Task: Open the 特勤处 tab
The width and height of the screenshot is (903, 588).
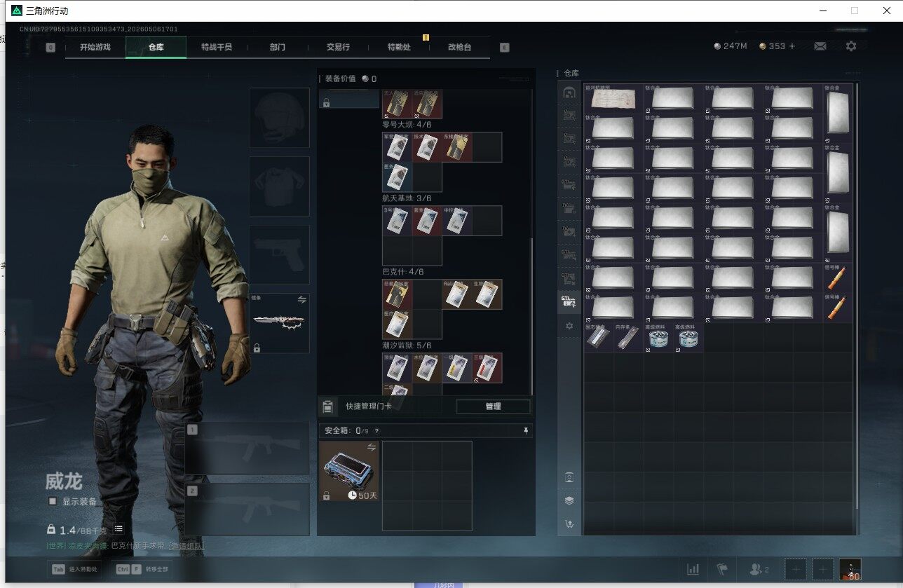Action: (x=399, y=47)
